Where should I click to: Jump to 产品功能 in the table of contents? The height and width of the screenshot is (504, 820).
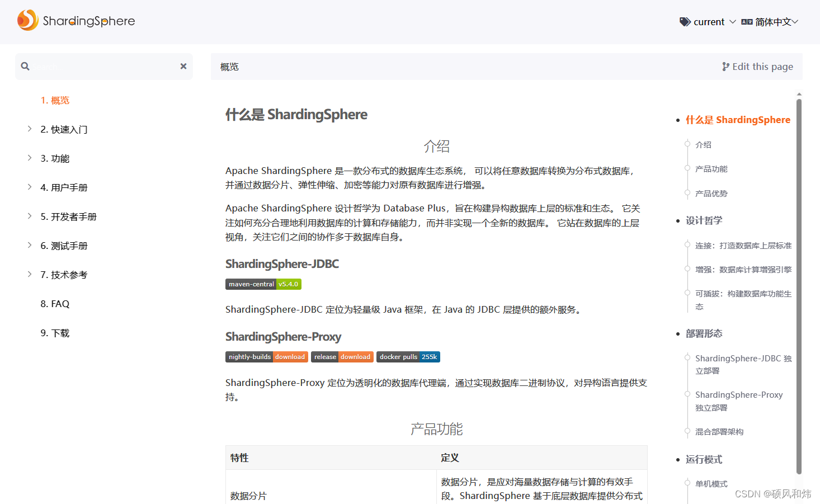tap(711, 169)
